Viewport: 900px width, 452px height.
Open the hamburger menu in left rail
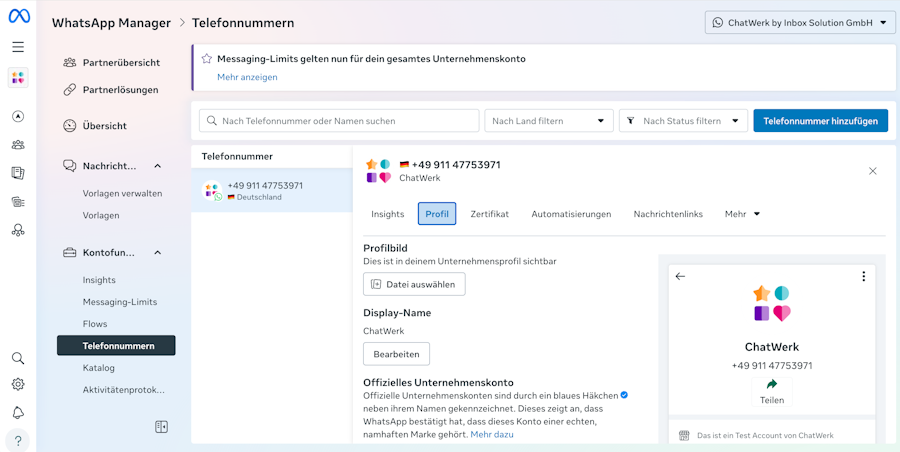(18, 47)
